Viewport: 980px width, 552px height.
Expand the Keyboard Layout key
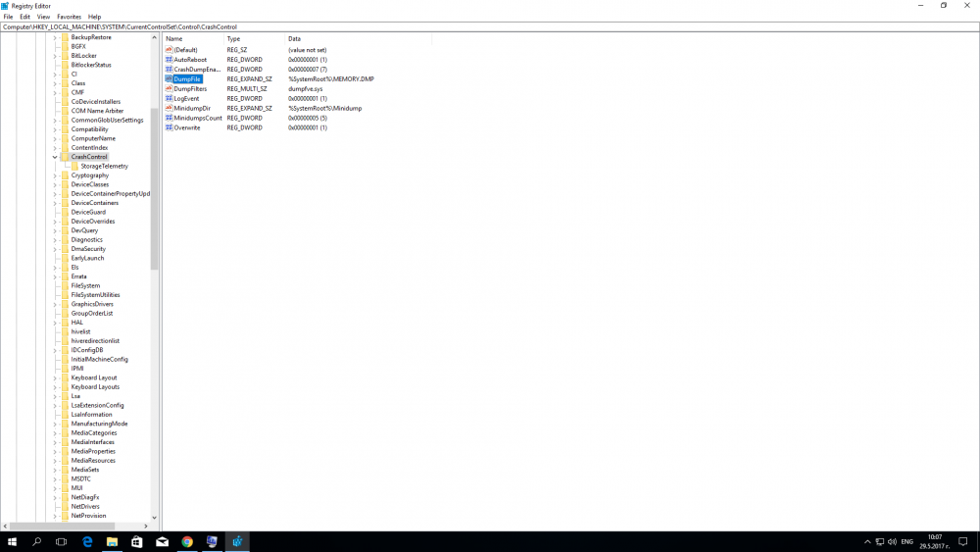[55, 377]
